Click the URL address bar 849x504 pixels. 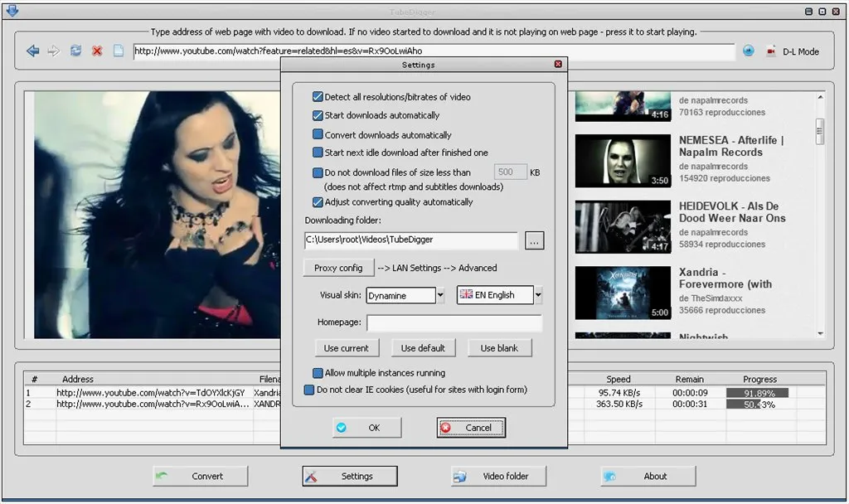point(434,51)
